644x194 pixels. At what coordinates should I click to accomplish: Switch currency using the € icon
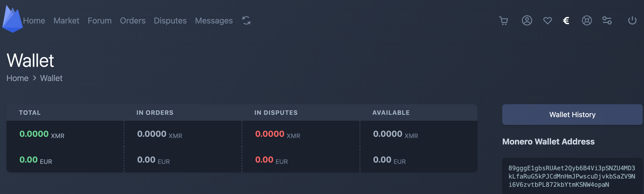[566, 21]
